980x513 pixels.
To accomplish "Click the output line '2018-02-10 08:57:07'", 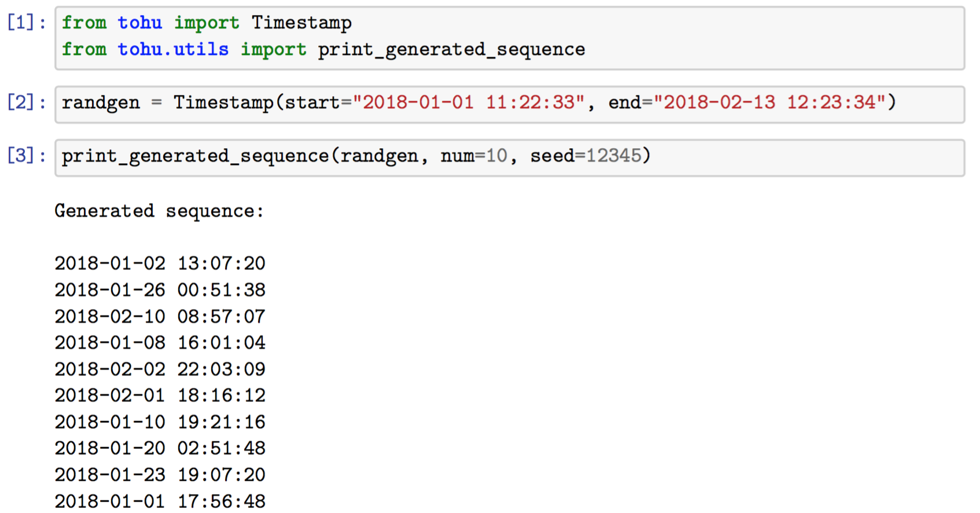I will (160, 317).
